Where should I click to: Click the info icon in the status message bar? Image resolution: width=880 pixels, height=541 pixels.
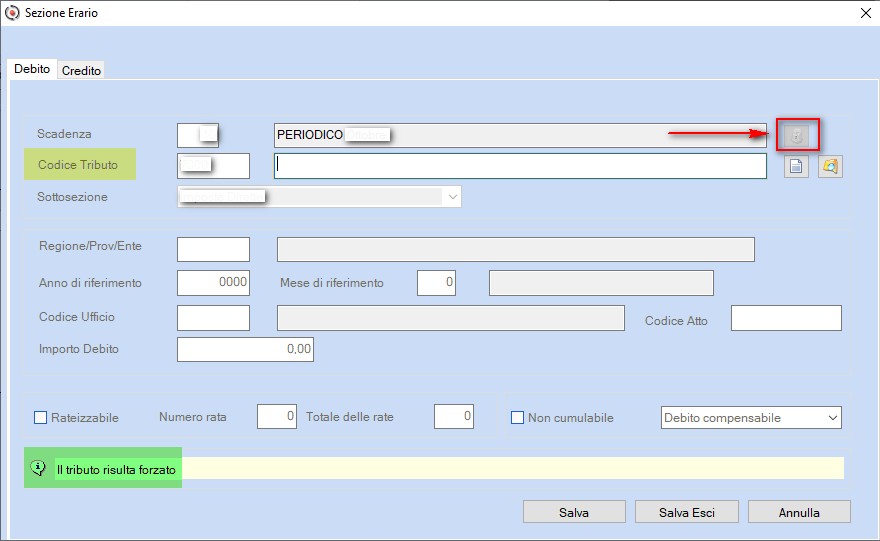(x=39, y=468)
